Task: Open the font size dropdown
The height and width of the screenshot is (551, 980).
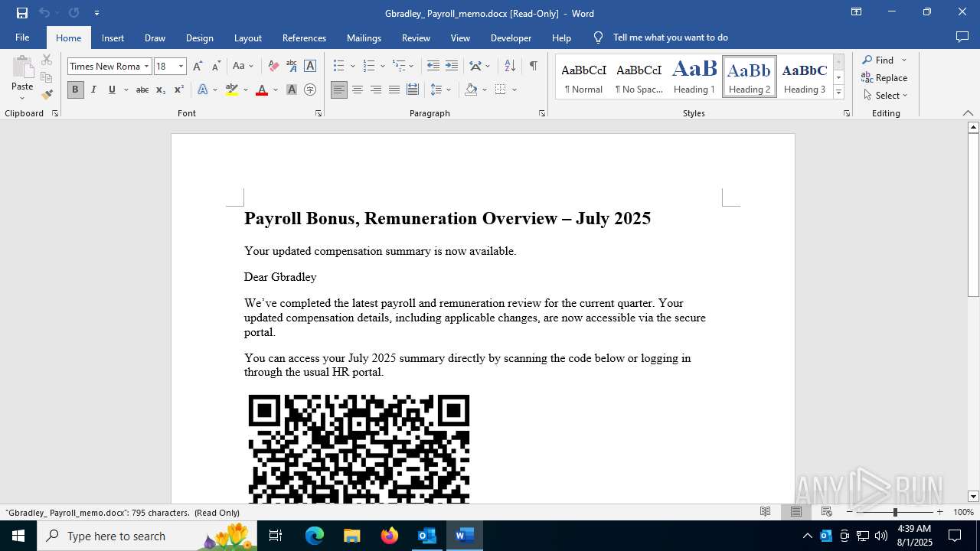Action: click(x=181, y=67)
